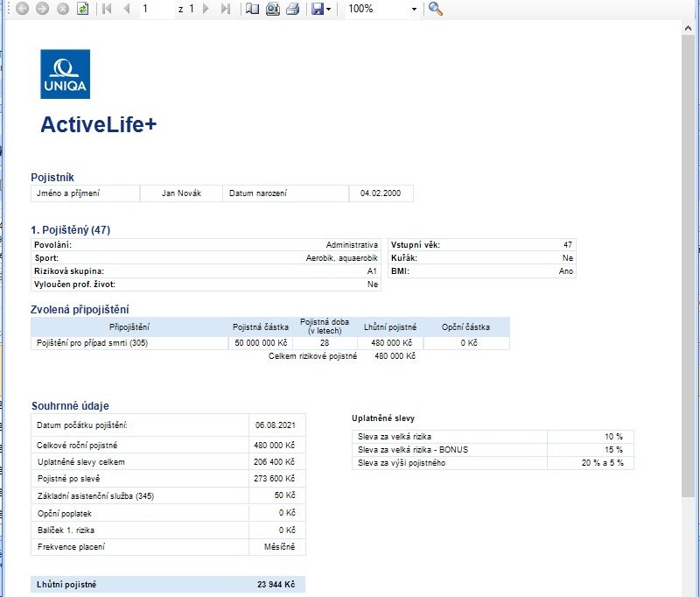Click total discounts '206 400 Kč'

274,461
